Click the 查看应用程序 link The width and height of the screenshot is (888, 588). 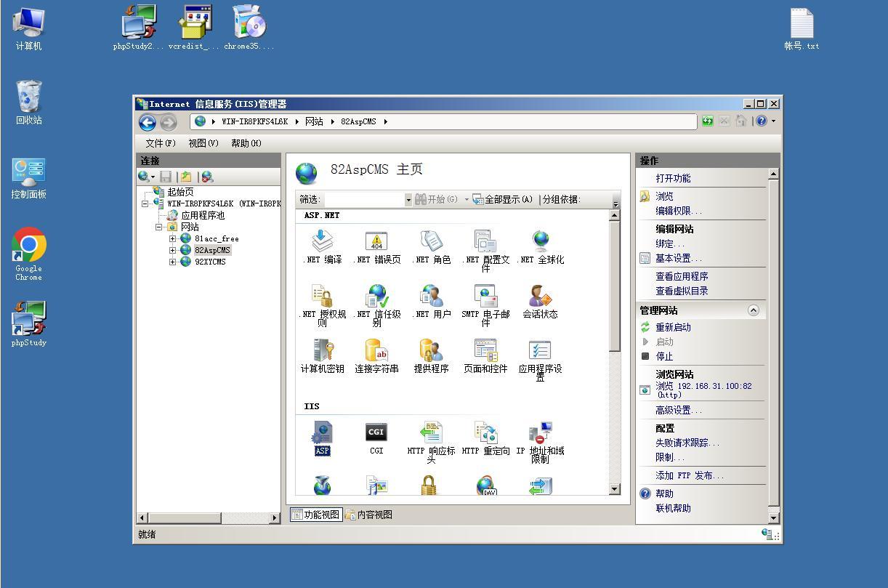[682, 276]
